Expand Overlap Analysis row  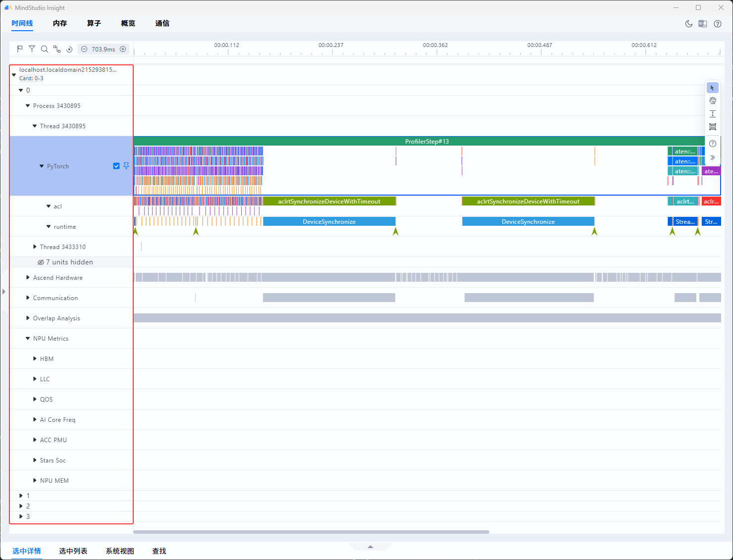(x=28, y=318)
